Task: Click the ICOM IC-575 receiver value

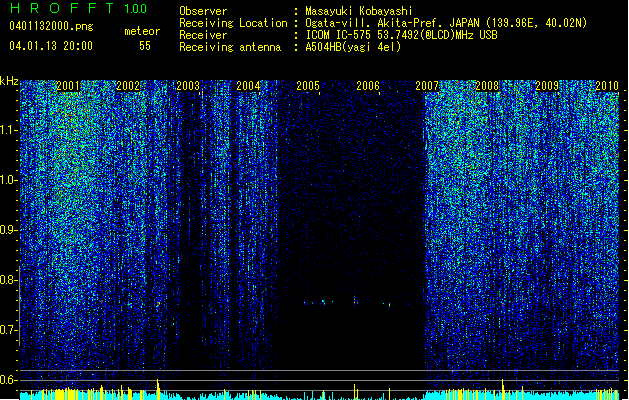Action: coord(401,35)
